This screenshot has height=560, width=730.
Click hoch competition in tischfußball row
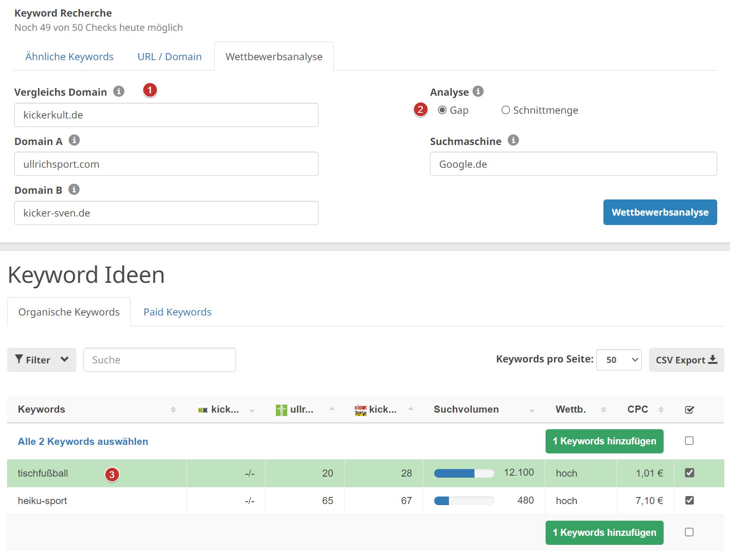[566, 473]
